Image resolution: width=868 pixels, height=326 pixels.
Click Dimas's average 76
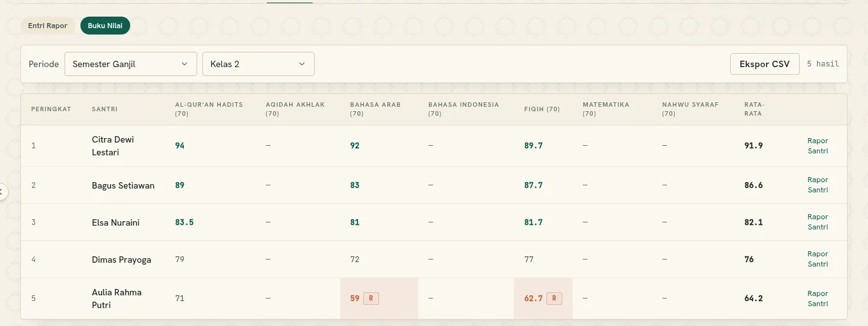pos(749,260)
